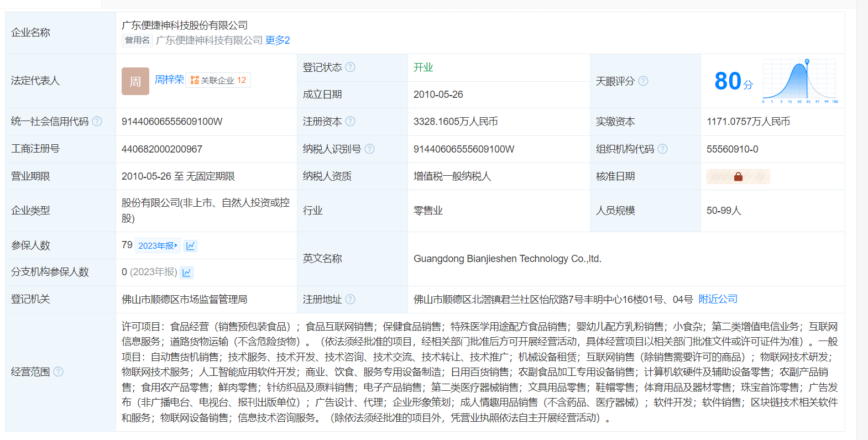The width and height of the screenshot is (868, 440).
Task: Open the 2023年报 dropdown
Action: point(158,246)
